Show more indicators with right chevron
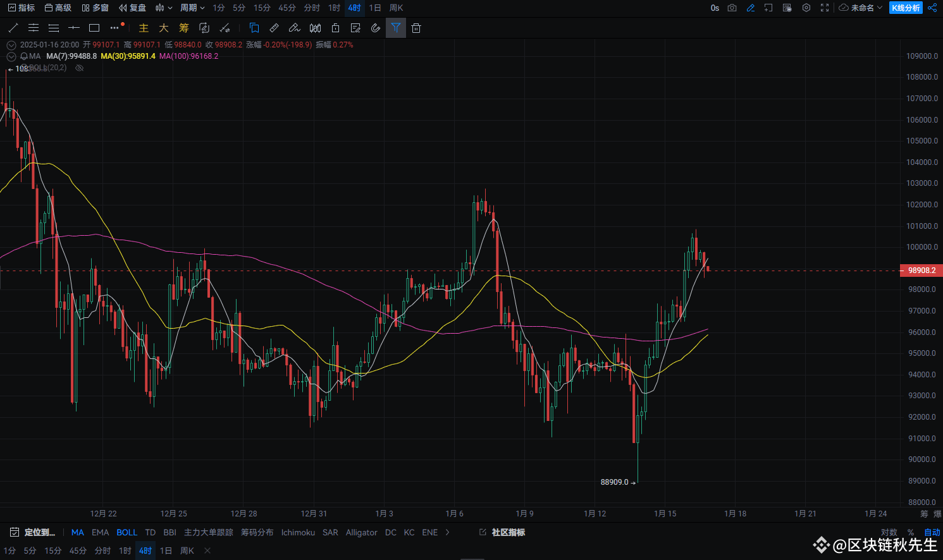 click(x=448, y=532)
